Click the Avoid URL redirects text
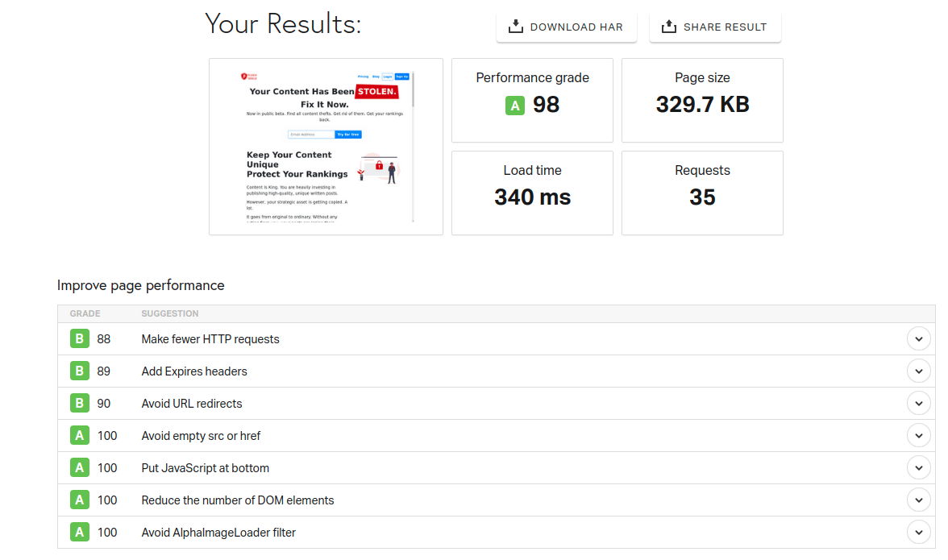This screenshot has width=948, height=560. (x=192, y=404)
